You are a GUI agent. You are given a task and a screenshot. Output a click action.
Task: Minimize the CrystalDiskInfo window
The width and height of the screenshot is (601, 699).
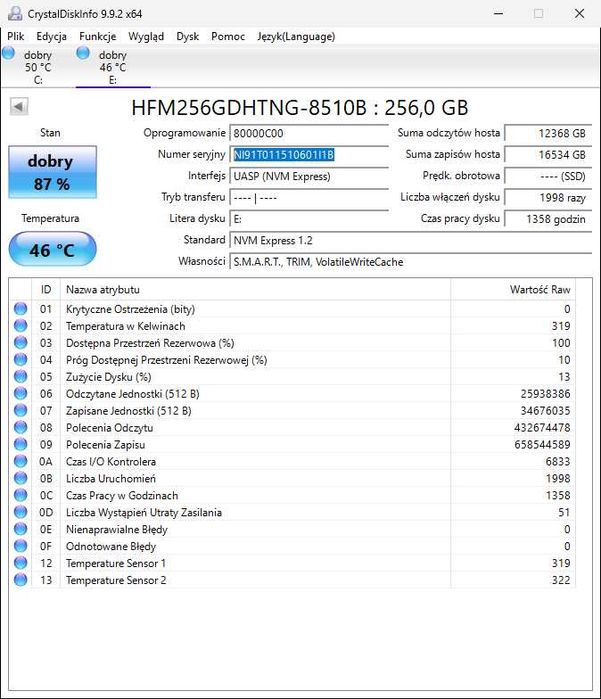coord(498,13)
